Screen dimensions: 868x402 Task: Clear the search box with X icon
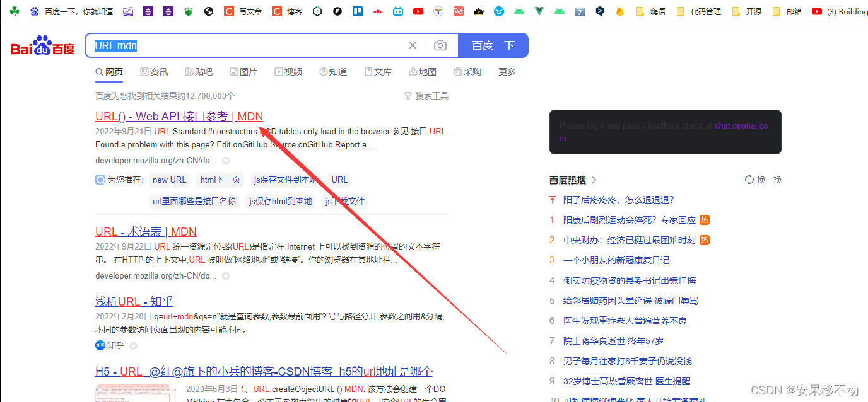(x=413, y=45)
